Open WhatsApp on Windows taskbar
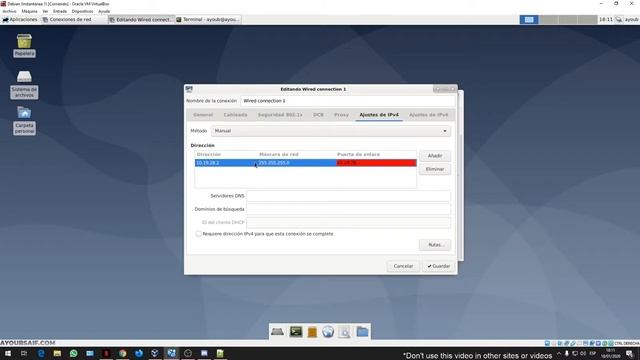640x360 pixels. pos(73,353)
